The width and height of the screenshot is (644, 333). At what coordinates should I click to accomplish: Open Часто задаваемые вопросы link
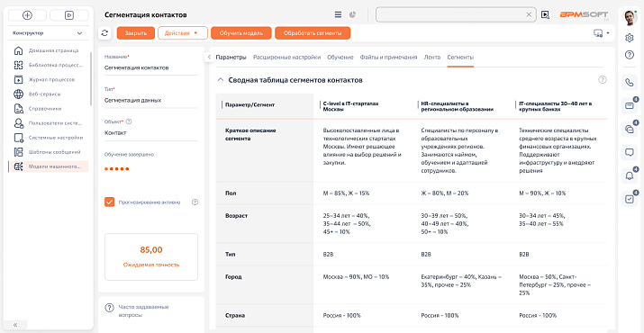click(x=143, y=310)
